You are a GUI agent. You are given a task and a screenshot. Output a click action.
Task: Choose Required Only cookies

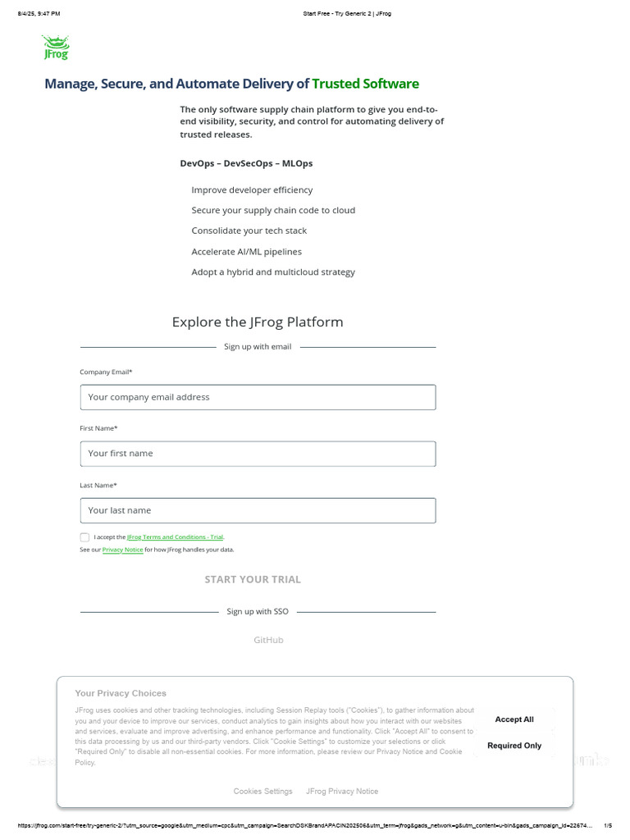pos(514,746)
